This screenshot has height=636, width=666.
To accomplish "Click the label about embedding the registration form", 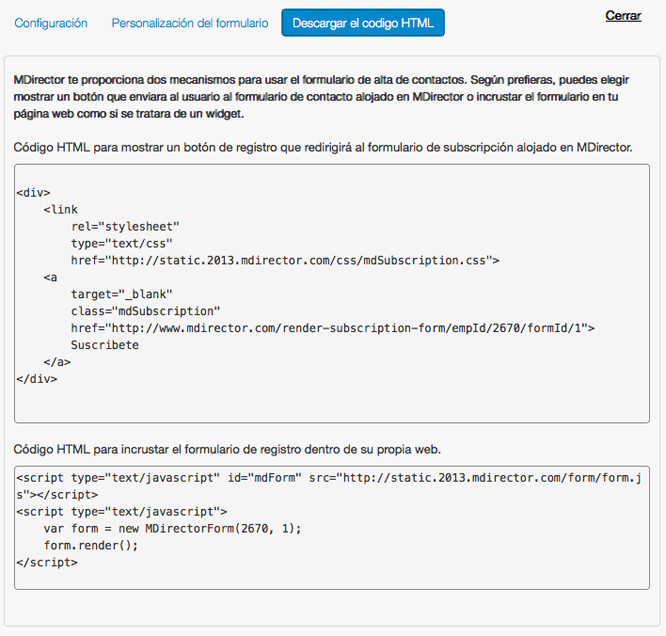I will click(227, 448).
